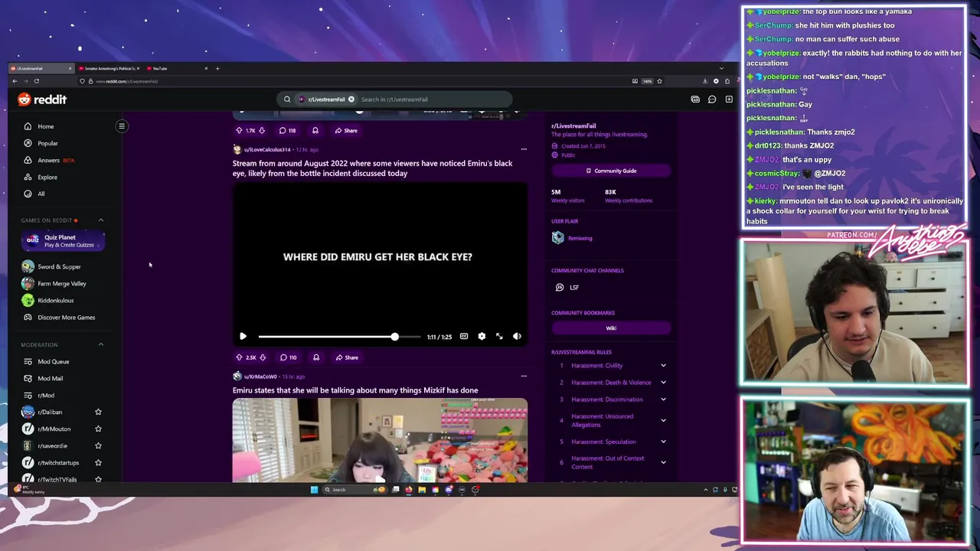Screen dimensions: 980x551
Task: Open the LSF community chat channel
Action: click(568, 287)
